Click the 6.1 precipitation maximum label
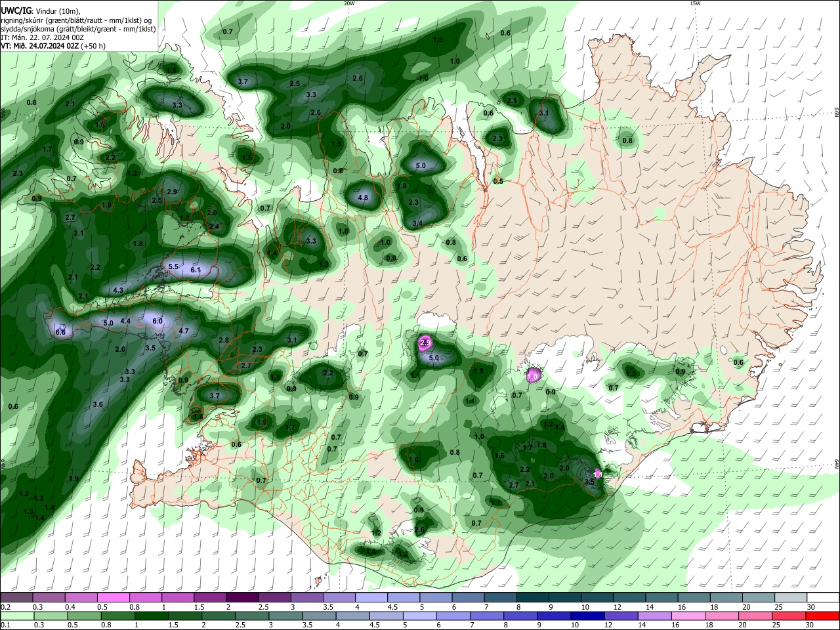This screenshot has width=840, height=630. 196,270
